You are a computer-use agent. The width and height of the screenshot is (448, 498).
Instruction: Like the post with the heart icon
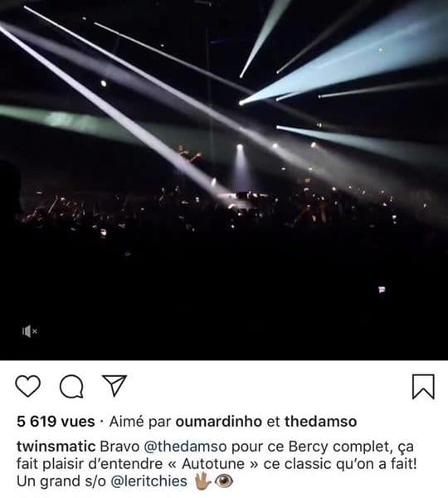(x=28, y=386)
